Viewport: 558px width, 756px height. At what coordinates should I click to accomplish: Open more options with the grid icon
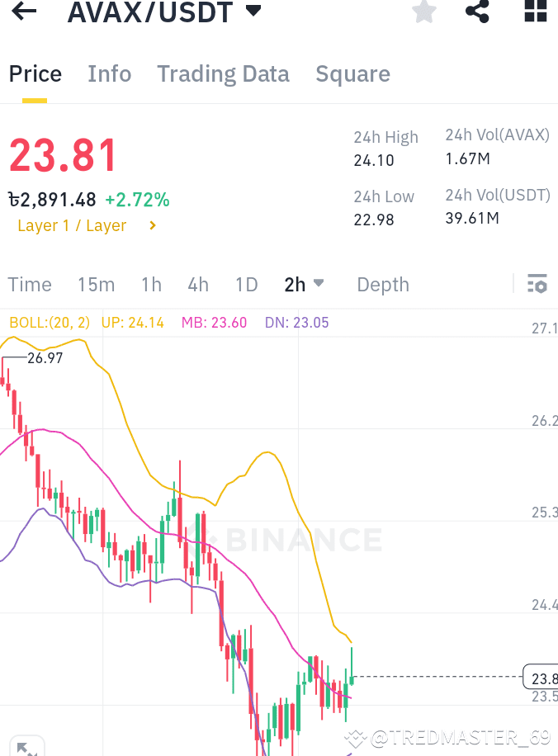(534, 12)
